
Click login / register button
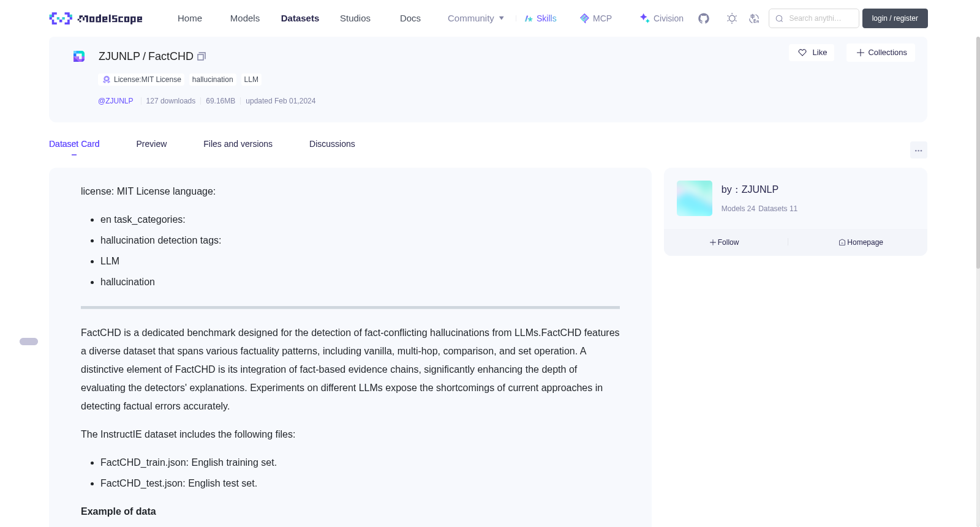pyautogui.click(x=895, y=18)
